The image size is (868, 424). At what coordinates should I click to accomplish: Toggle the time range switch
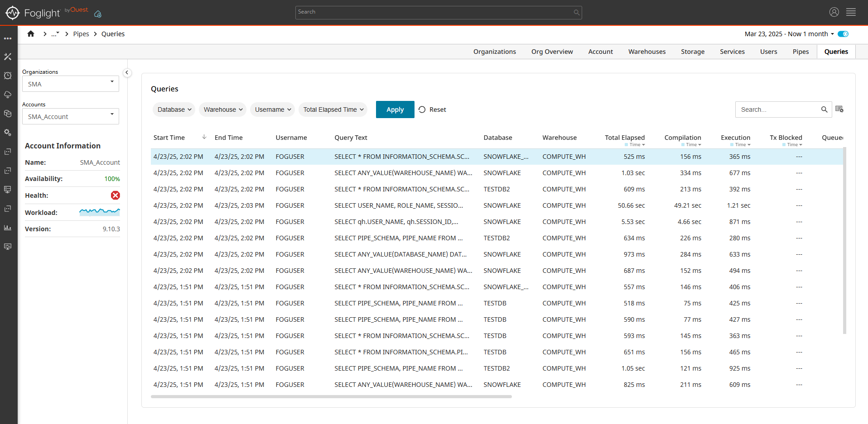[x=843, y=34]
